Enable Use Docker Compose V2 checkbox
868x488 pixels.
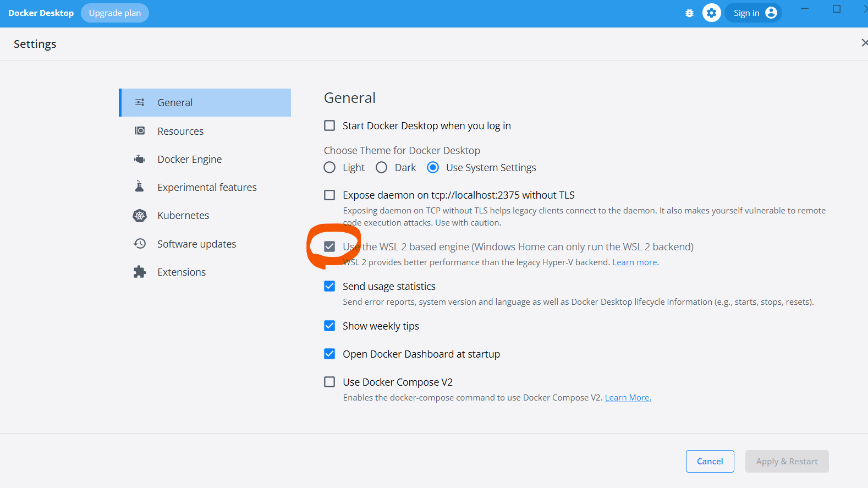329,382
